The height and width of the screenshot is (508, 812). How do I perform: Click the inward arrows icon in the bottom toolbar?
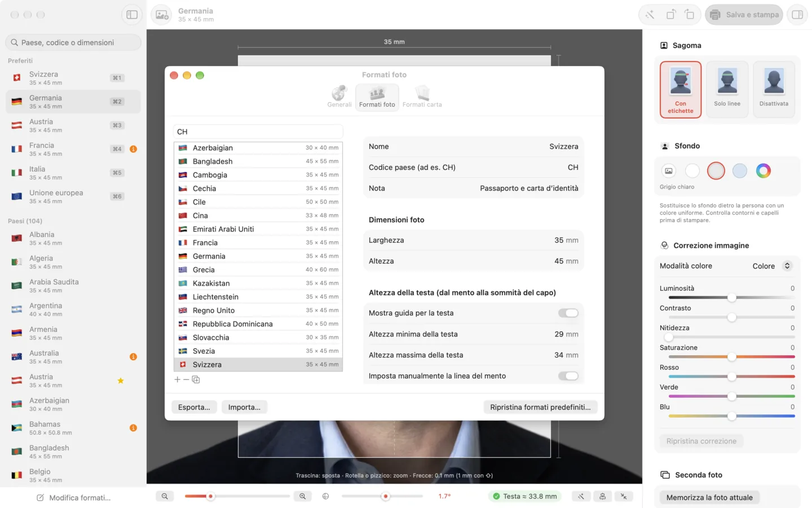tap(624, 496)
